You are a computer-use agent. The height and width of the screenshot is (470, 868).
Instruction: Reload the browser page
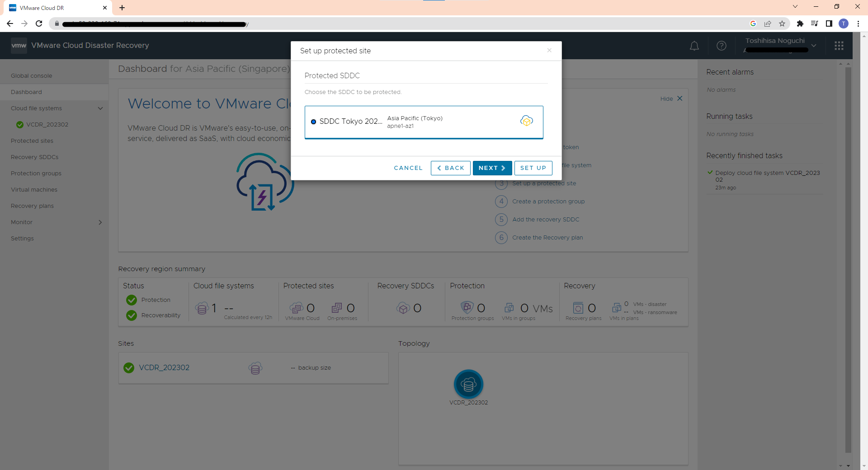39,23
